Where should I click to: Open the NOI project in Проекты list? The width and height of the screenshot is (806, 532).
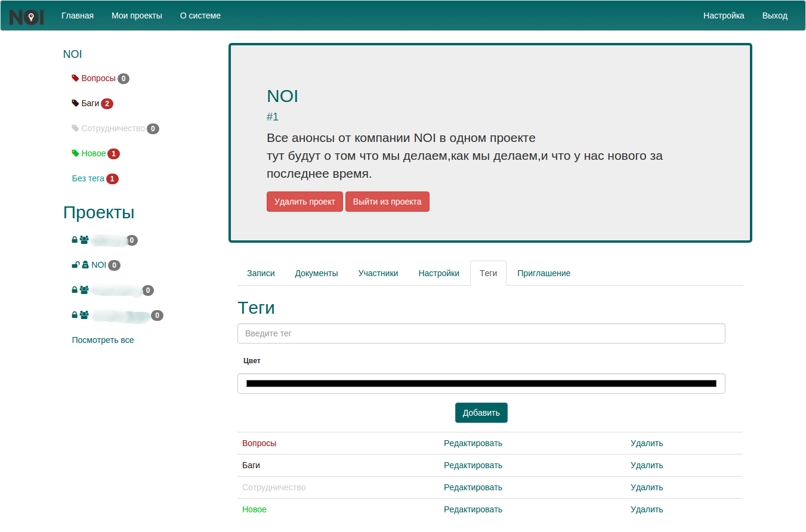point(98,265)
